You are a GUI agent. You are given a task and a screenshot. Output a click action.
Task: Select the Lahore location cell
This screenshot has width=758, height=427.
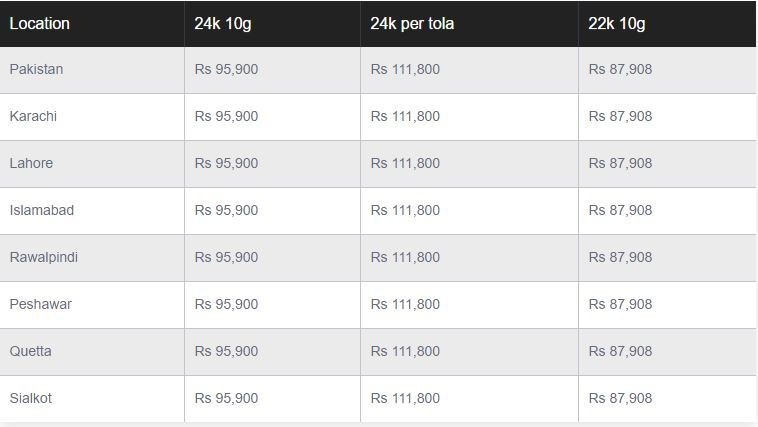tap(31, 163)
